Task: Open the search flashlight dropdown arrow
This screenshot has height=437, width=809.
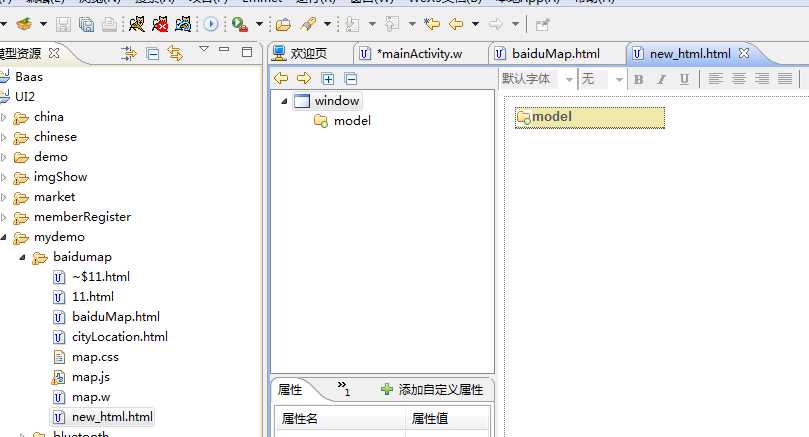Action: click(x=327, y=24)
